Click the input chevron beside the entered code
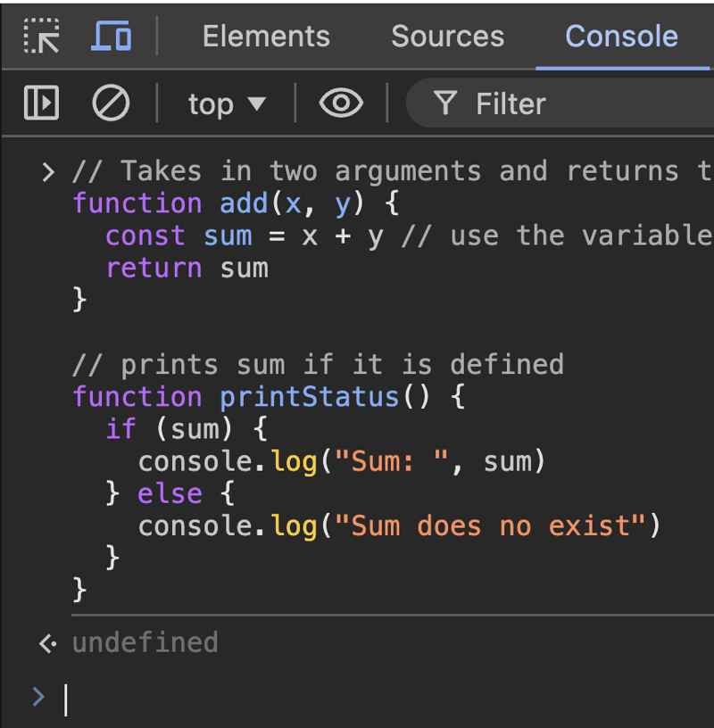 tap(48, 172)
